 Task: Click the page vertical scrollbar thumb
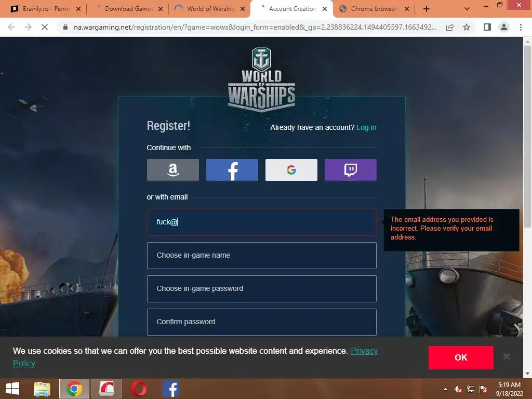(x=527, y=136)
